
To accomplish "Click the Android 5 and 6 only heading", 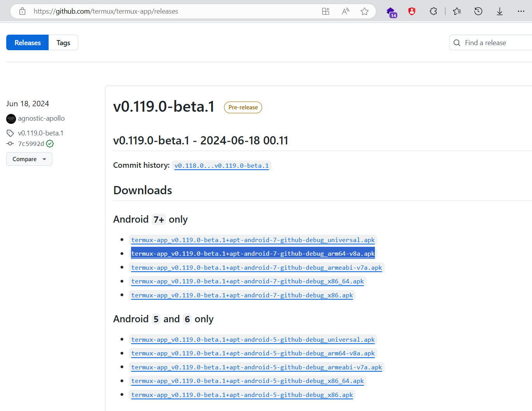I will point(163,319).
